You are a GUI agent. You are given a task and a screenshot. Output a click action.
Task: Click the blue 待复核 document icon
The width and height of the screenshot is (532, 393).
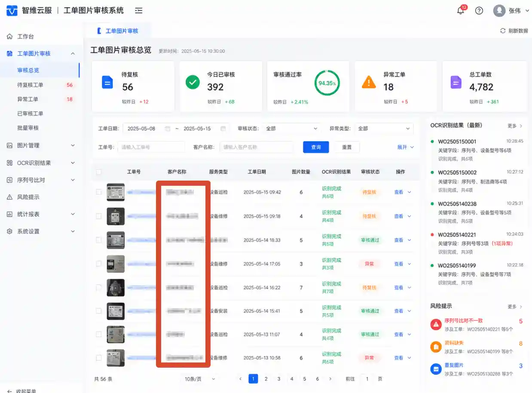[x=107, y=82]
